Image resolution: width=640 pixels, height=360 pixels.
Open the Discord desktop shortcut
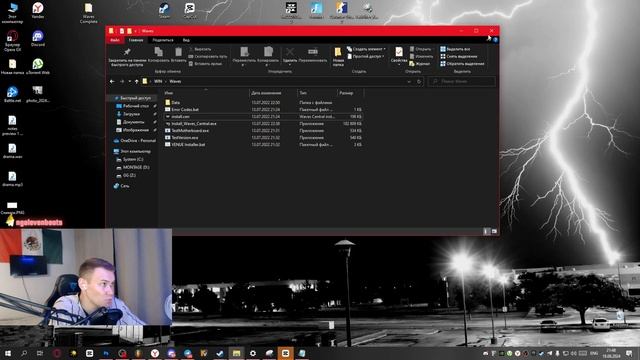38,38
